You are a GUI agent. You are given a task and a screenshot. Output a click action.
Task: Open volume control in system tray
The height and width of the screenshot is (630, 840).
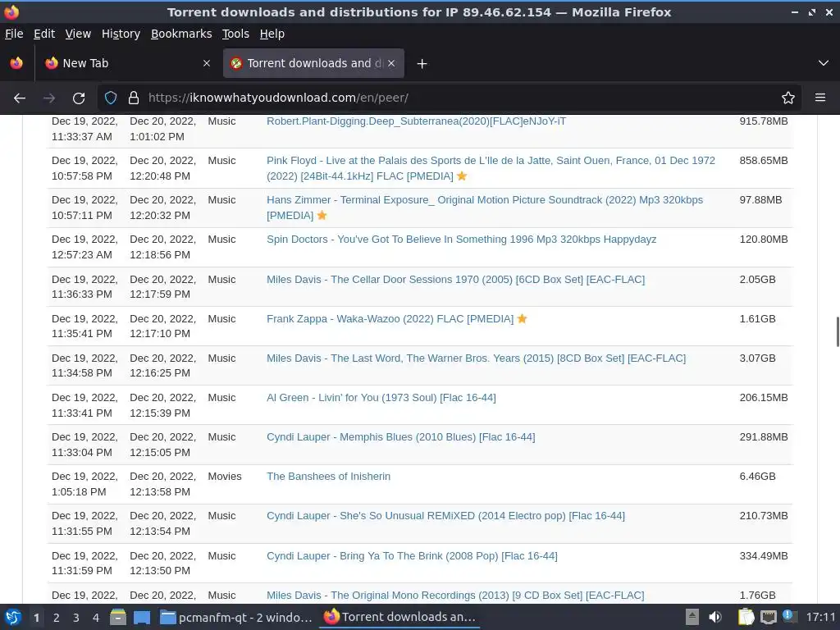point(715,617)
